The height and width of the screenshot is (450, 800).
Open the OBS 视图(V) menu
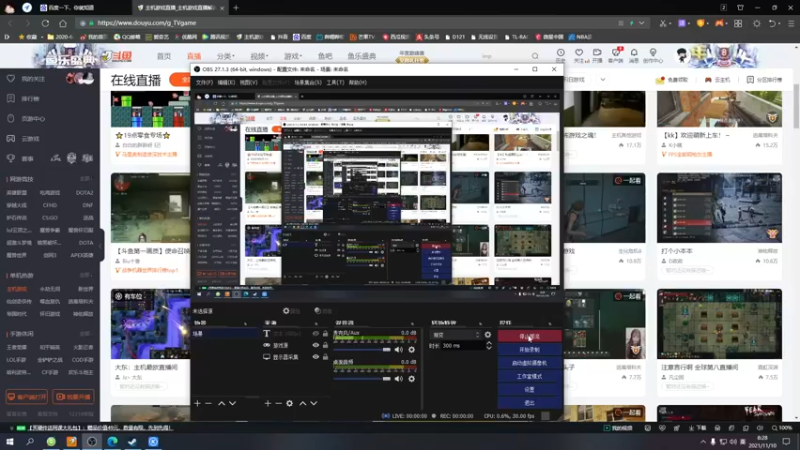(x=248, y=82)
